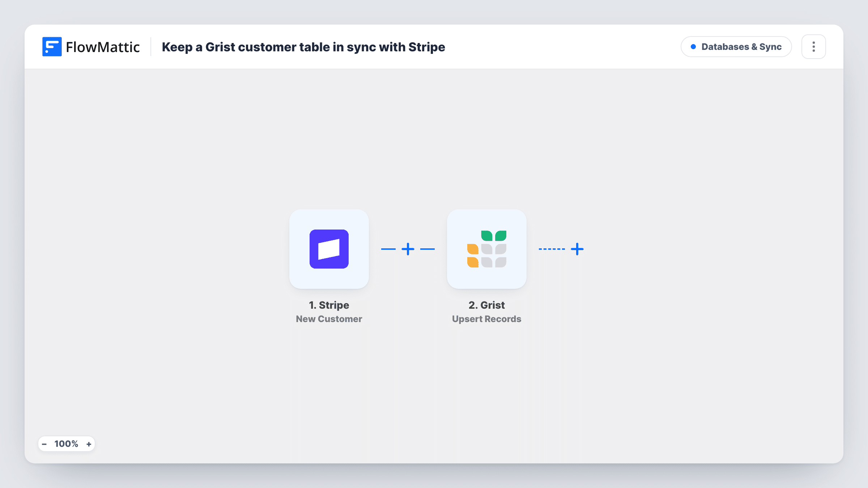Open the three-dot options menu
Screen dimensions: 868x488
813,47
